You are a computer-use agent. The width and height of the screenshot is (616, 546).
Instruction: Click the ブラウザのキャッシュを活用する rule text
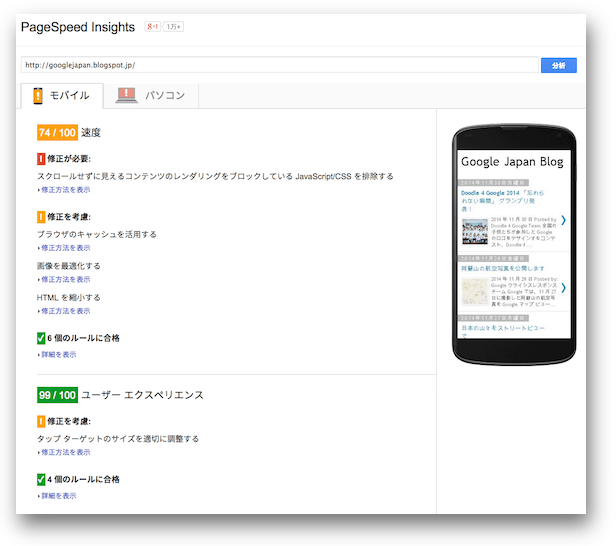97,235
